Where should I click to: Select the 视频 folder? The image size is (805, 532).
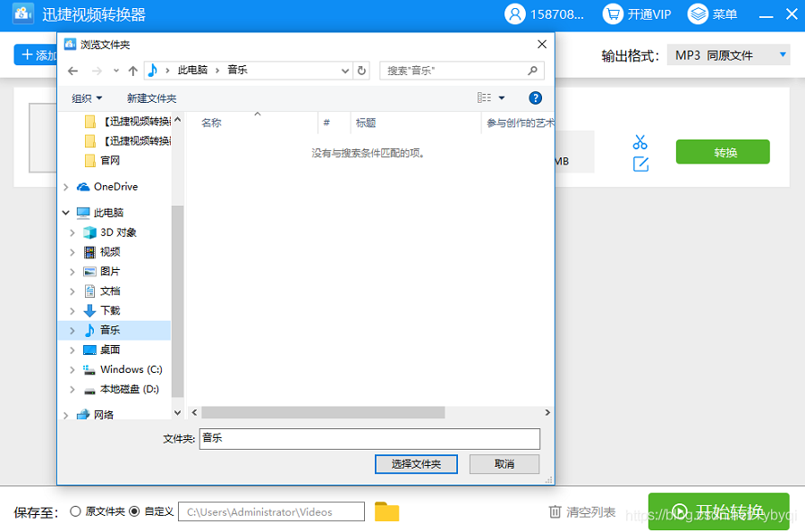pos(110,252)
